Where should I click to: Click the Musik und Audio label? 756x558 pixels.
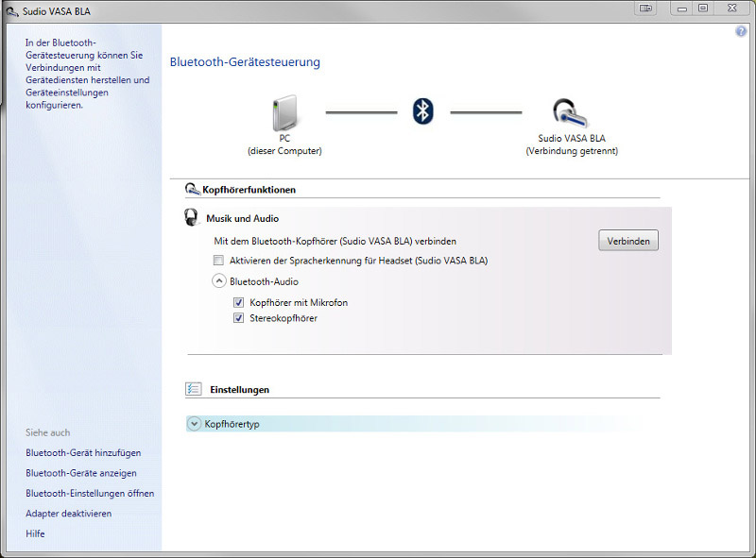pyautogui.click(x=243, y=219)
